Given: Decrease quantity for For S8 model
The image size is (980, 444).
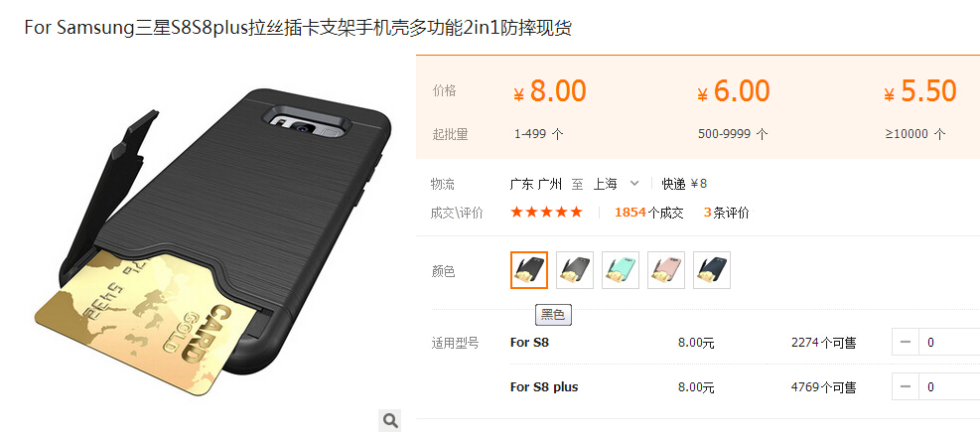Looking at the screenshot, I should (905, 342).
